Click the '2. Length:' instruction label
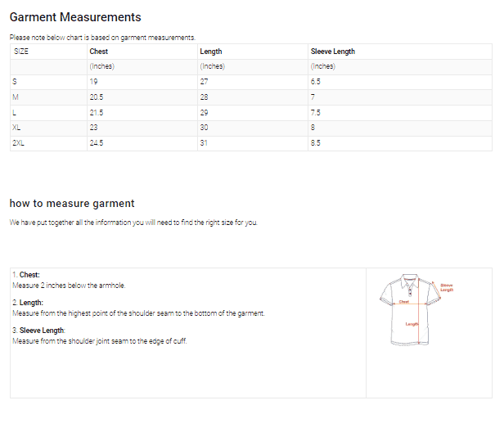Viewport: 504px width, 432px height. tap(28, 303)
